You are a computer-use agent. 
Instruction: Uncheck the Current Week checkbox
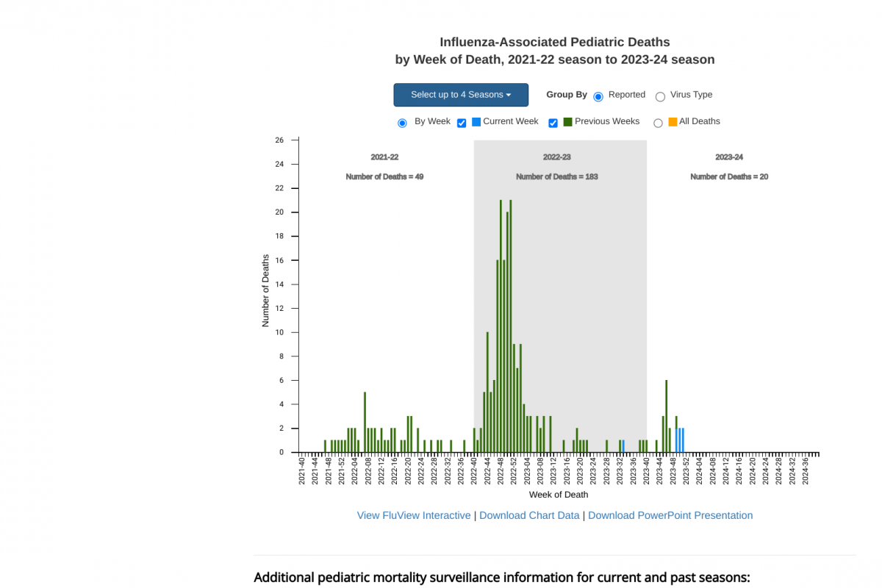(x=462, y=123)
